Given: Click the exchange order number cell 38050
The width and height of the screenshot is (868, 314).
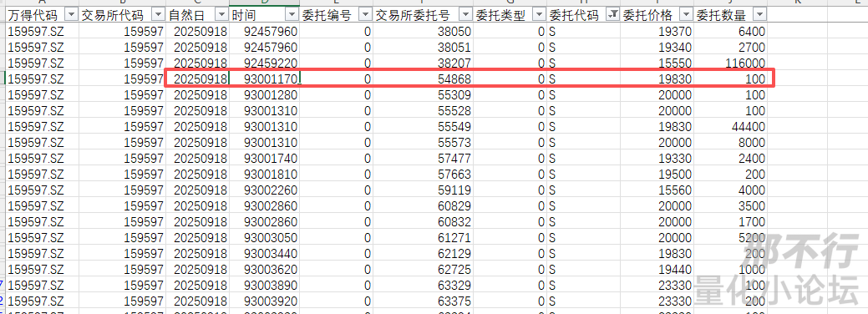Looking at the screenshot, I should (423, 32).
